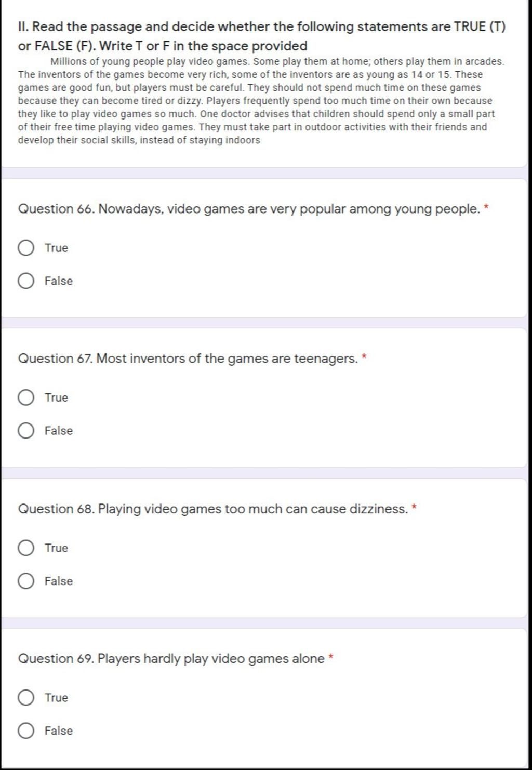This screenshot has width=532, height=770.
Task: Click the 'True' label under Question 68
Action: pos(56,548)
